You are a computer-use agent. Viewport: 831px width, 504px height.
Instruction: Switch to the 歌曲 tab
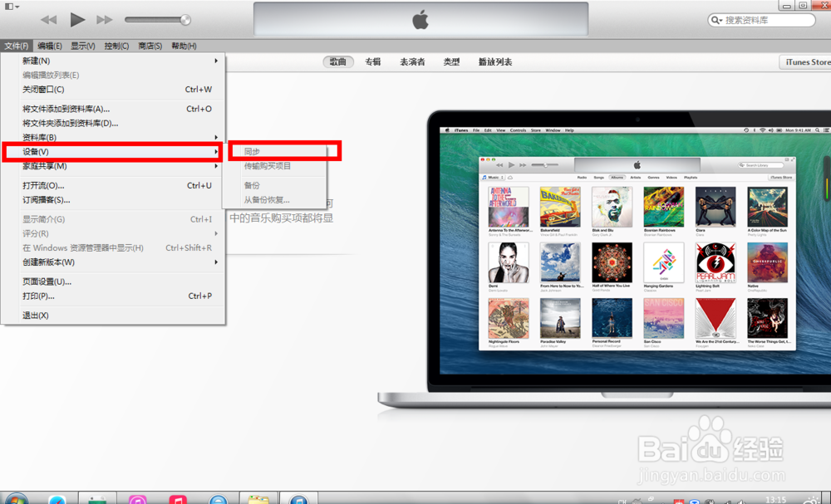pyautogui.click(x=338, y=62)
